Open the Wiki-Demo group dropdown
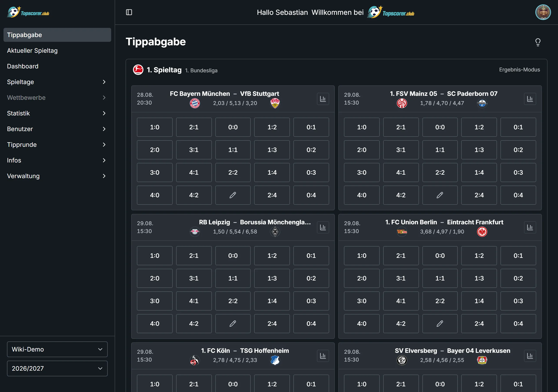Image resolution: width=558 pixels, height=392 pixels. coord(57,349)
